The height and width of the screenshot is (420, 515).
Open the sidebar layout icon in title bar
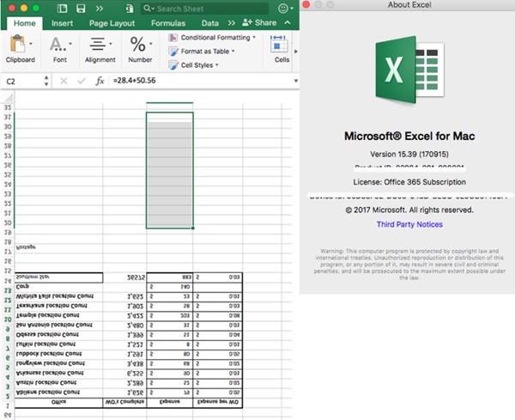tap(62, 9)
